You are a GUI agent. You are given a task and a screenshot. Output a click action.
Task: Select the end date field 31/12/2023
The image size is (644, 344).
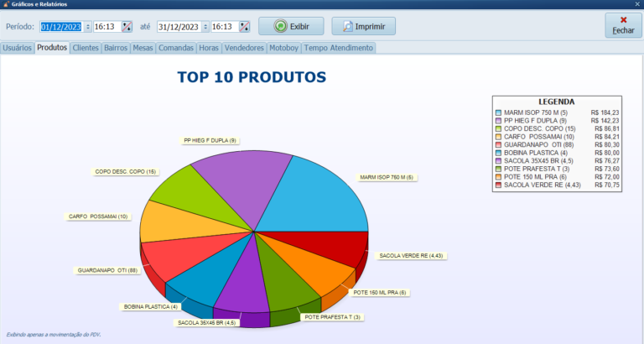179,27
